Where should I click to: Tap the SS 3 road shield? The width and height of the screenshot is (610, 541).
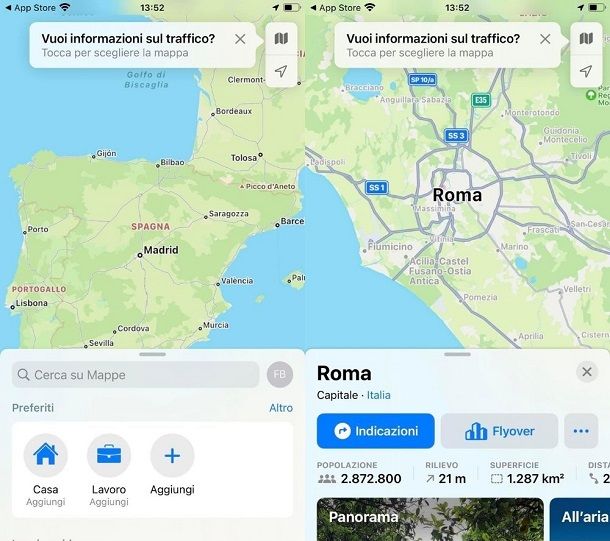456,136
